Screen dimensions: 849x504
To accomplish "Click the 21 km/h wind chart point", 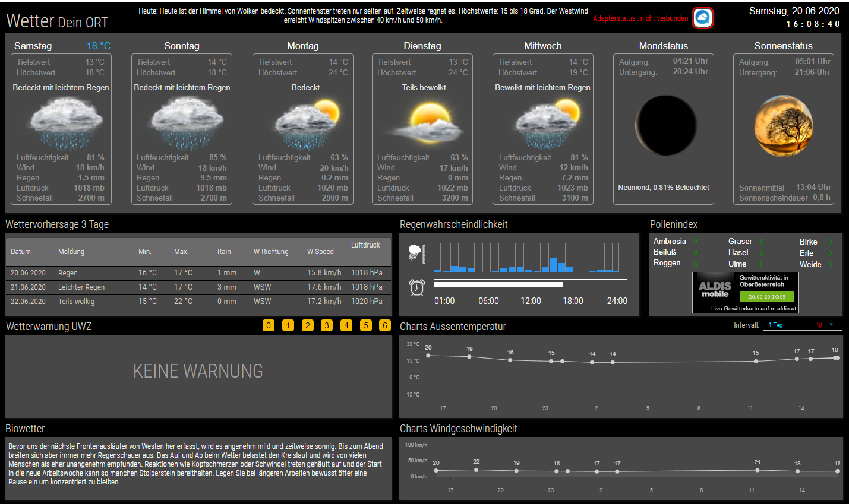I will (758, 470).
